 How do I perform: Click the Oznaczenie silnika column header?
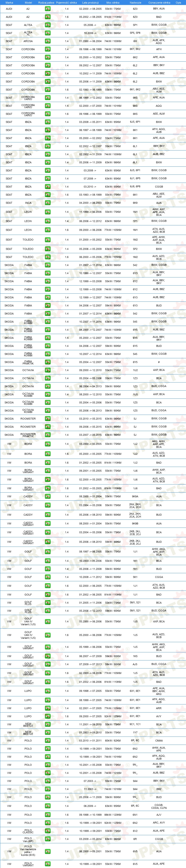(159, 2)
